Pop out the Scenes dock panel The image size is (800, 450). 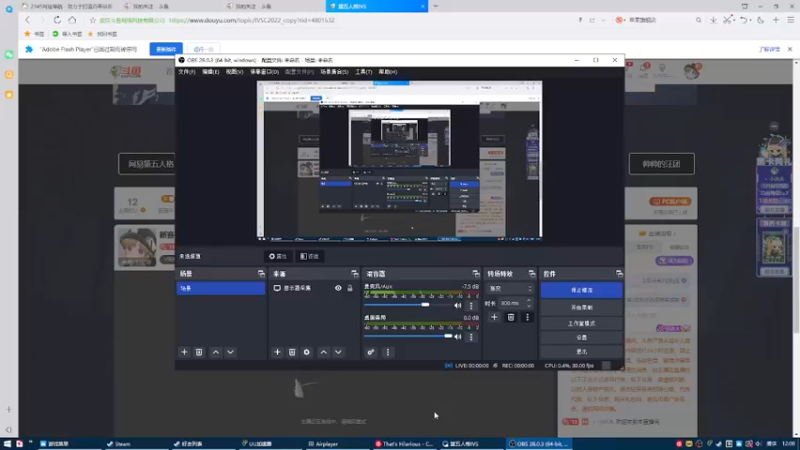[261, 274]
